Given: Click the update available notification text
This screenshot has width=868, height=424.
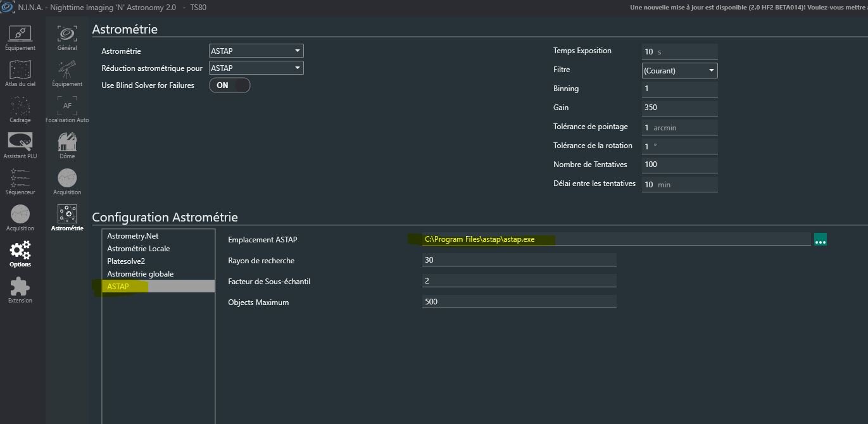Looking at the screenshot, I should 749,8.
